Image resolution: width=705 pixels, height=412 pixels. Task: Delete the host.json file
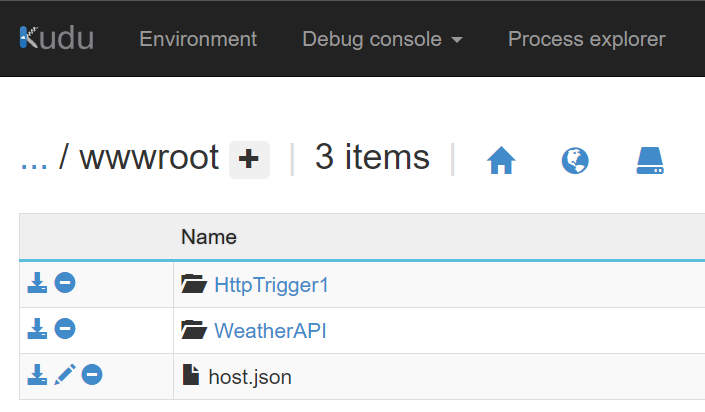click(92, 375)
